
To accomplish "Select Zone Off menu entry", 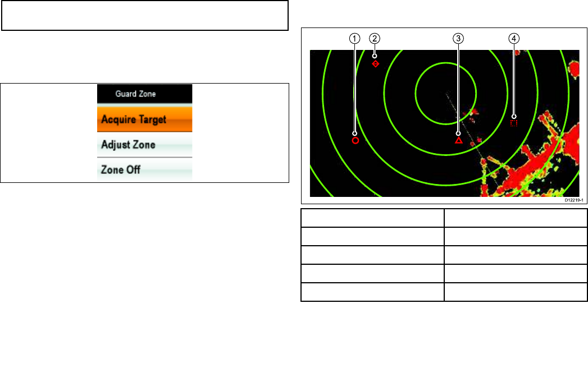I will 145,169.
